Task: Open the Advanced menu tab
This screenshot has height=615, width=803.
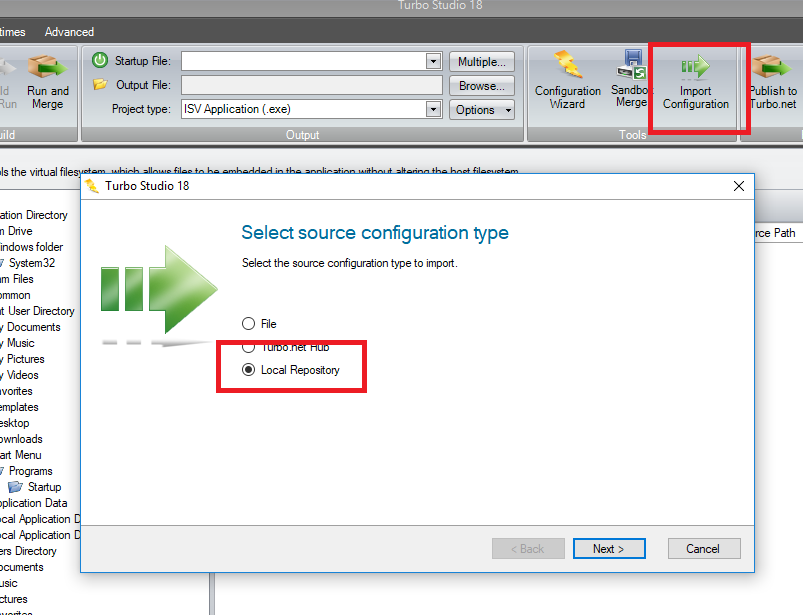Action: tap(69, 32)
